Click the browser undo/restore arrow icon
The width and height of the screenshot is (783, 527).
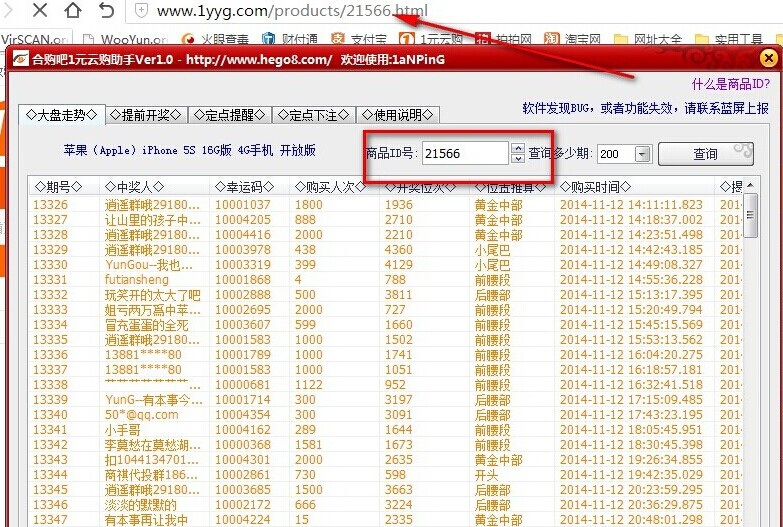pyautogui.click(x=106, y=10)
